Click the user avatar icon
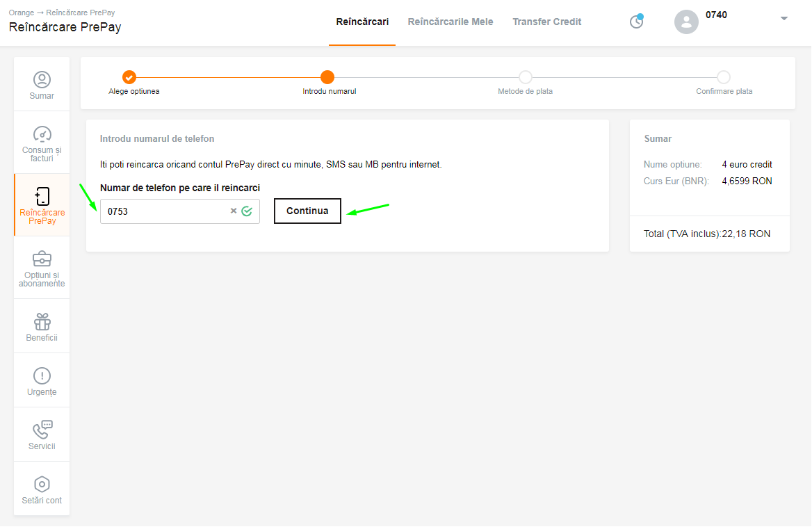This screenshot has width=812, height=527. pyautogui.click(x=686, y=22)
